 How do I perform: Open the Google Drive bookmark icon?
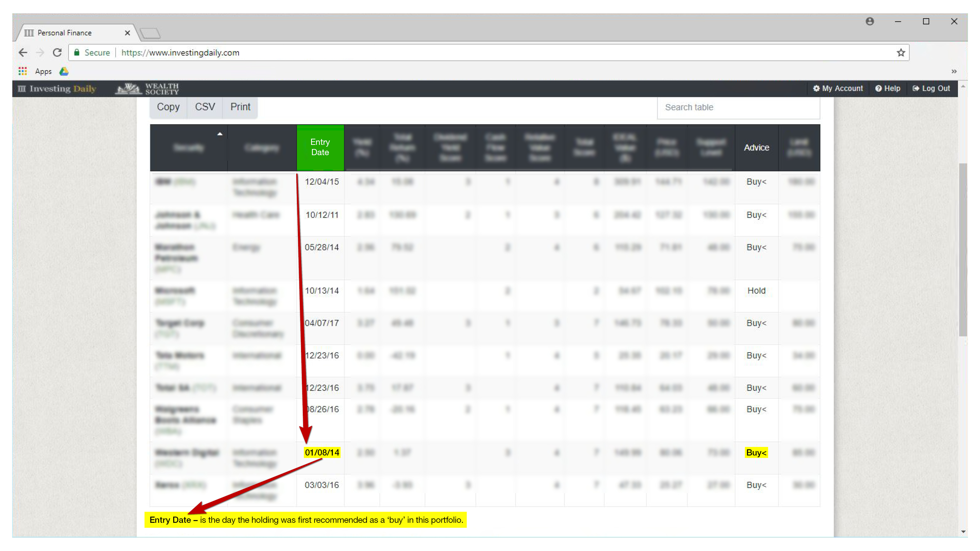[64, 71]
